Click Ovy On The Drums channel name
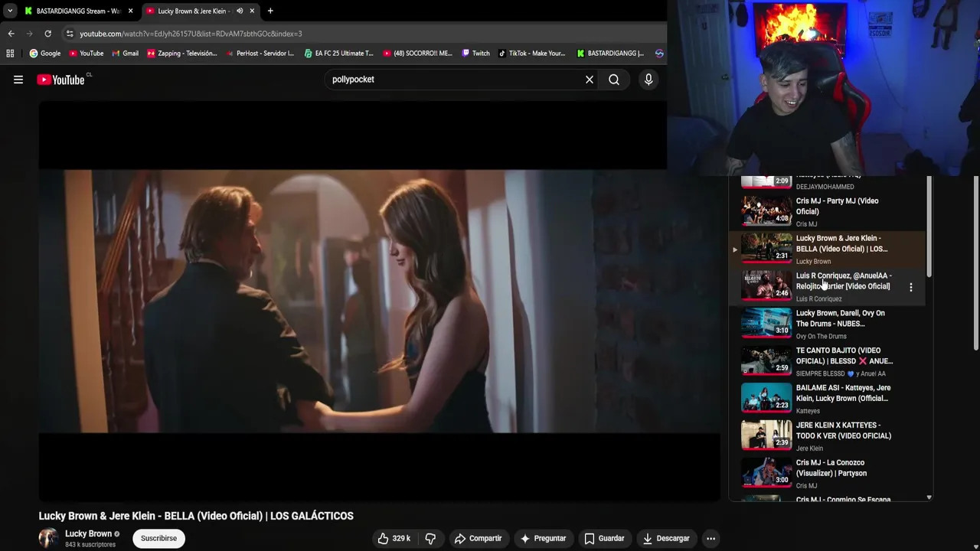The image size is (980, 551). [x=821, y=336]
